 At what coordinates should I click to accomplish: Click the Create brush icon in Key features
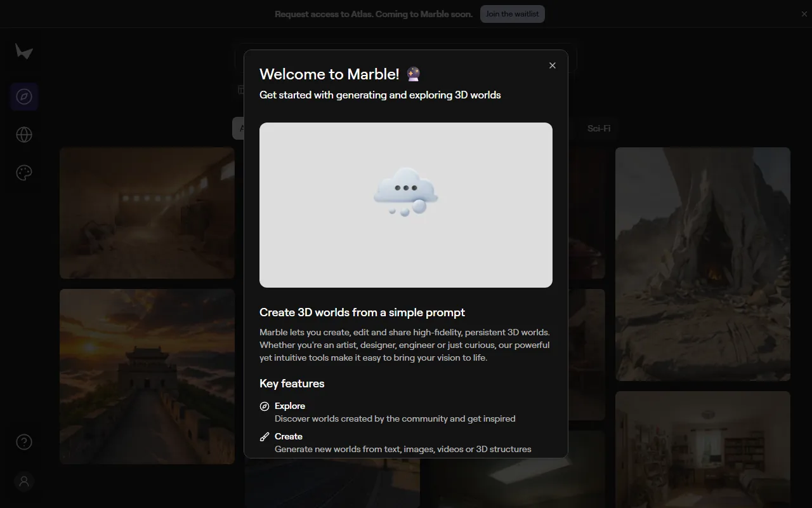click(x=265, y=437)
